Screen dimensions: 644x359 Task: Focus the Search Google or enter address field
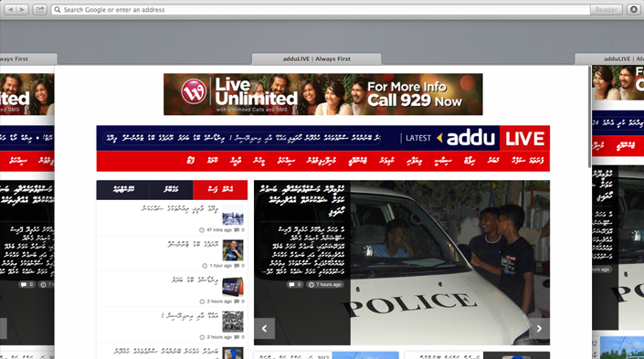321,9
